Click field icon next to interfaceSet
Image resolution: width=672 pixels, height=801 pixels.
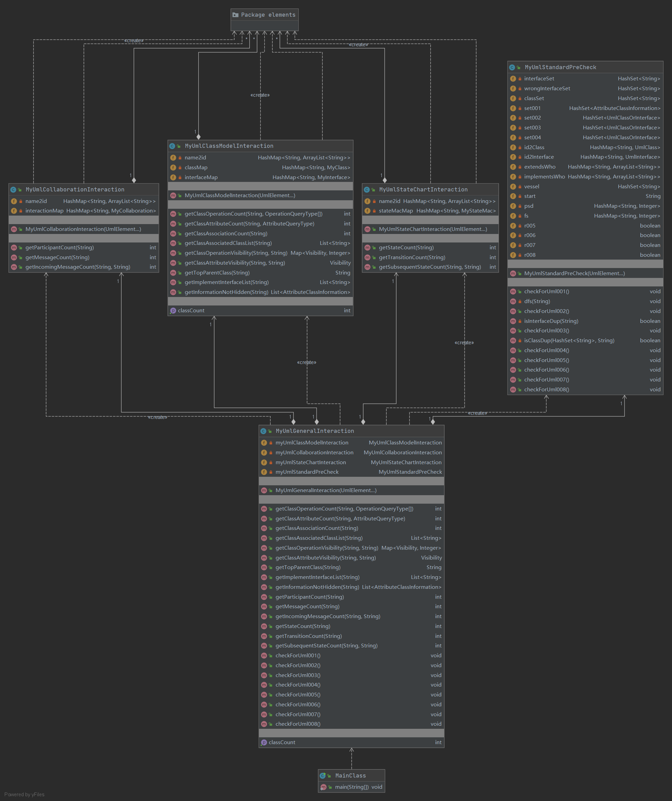pos(513,79)
